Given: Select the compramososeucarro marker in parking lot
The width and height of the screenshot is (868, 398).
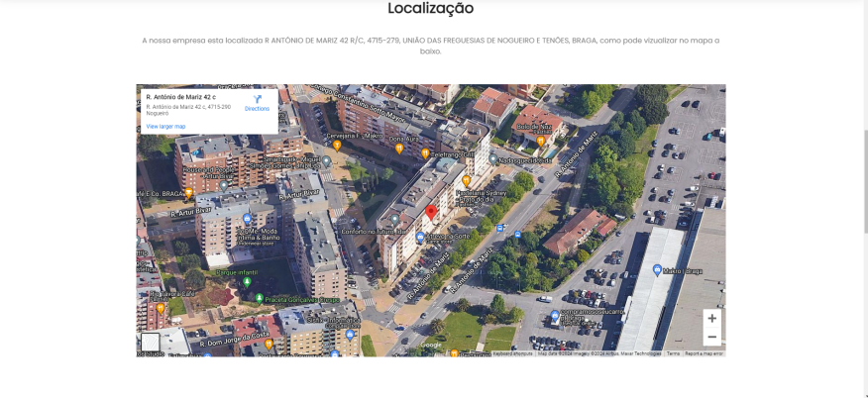Looking at the screenshot, I should pyautogui.click(x=555, y=317).
